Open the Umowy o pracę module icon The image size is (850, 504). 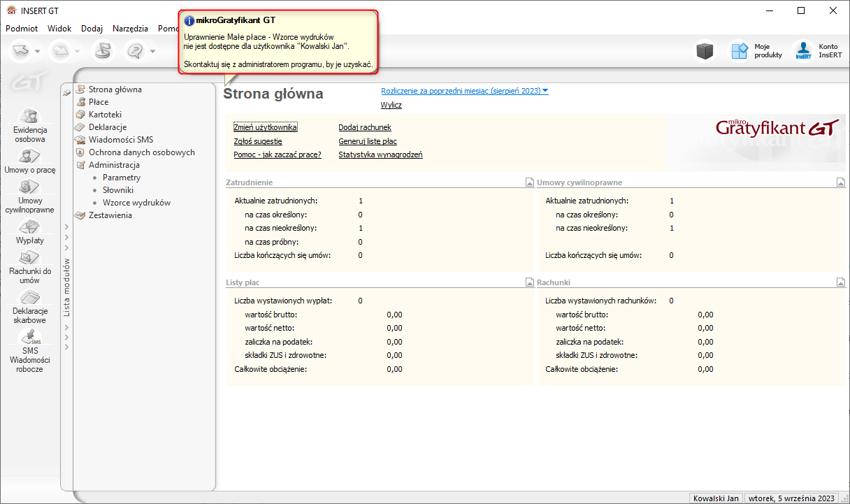pyautogui.click(x=30, y=156)
